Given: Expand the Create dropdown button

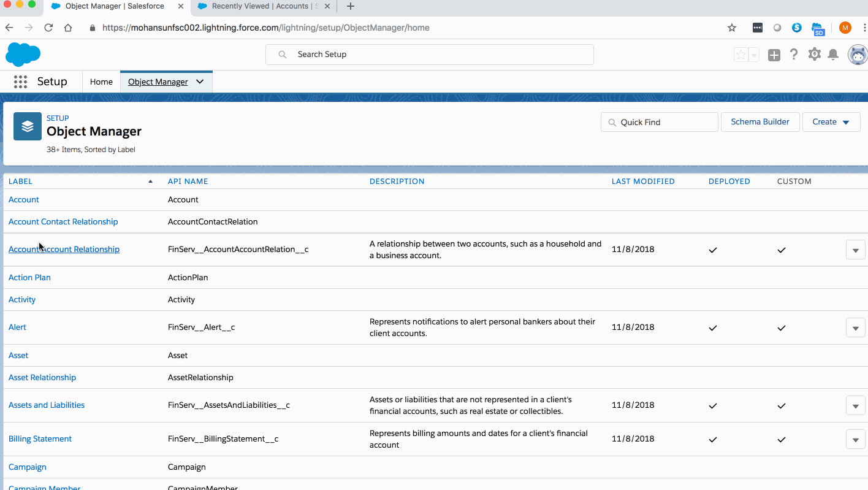Looking at the screenshot, I should click(x=831, y=122).
